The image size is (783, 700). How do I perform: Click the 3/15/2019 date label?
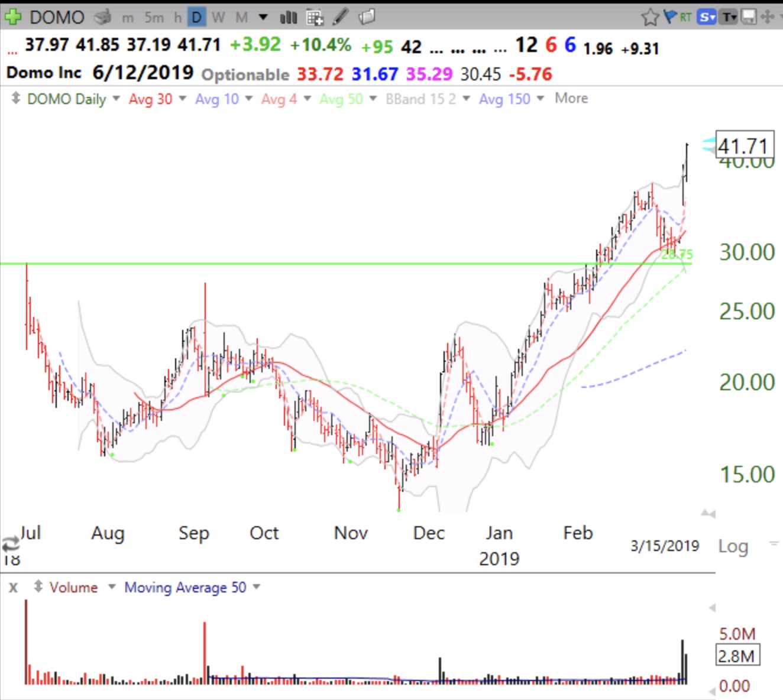point(665,546)
